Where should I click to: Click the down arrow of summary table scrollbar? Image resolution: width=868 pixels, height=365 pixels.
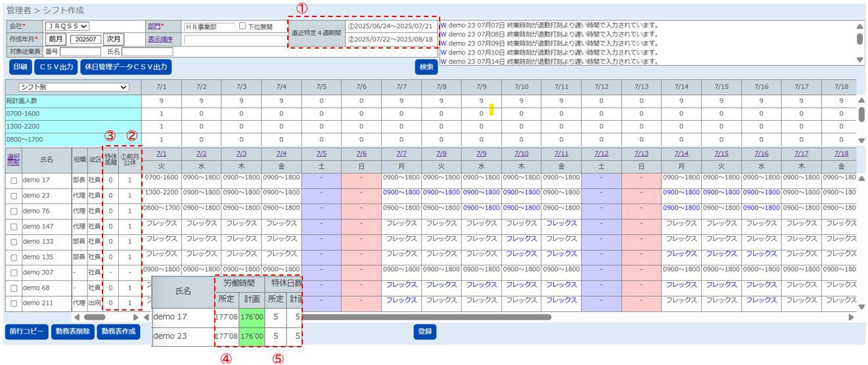coord(861,140)
